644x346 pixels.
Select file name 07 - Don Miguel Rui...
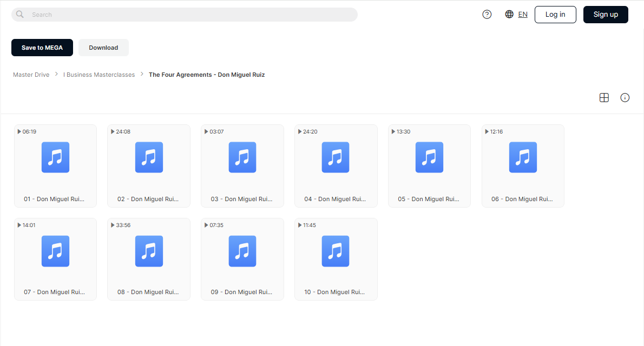54,292
